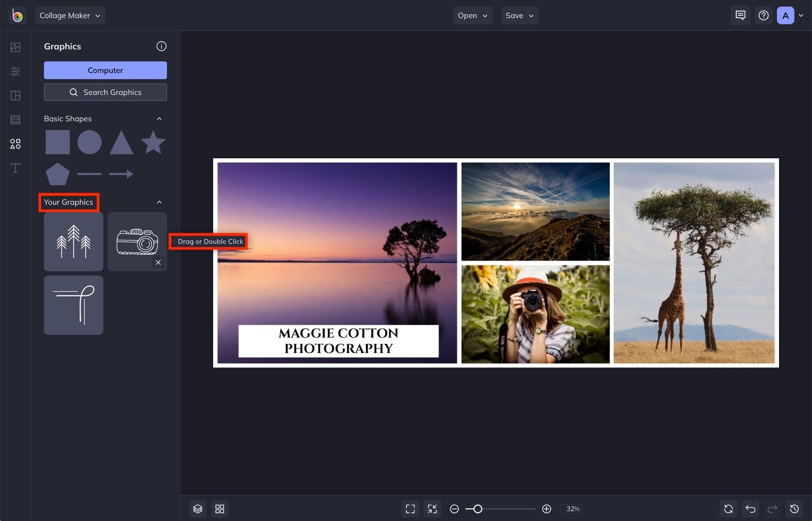Click the history restore icon at bottom right
Image resolution: width=812 pixels, height=521 pixels.
pos(795,509)
